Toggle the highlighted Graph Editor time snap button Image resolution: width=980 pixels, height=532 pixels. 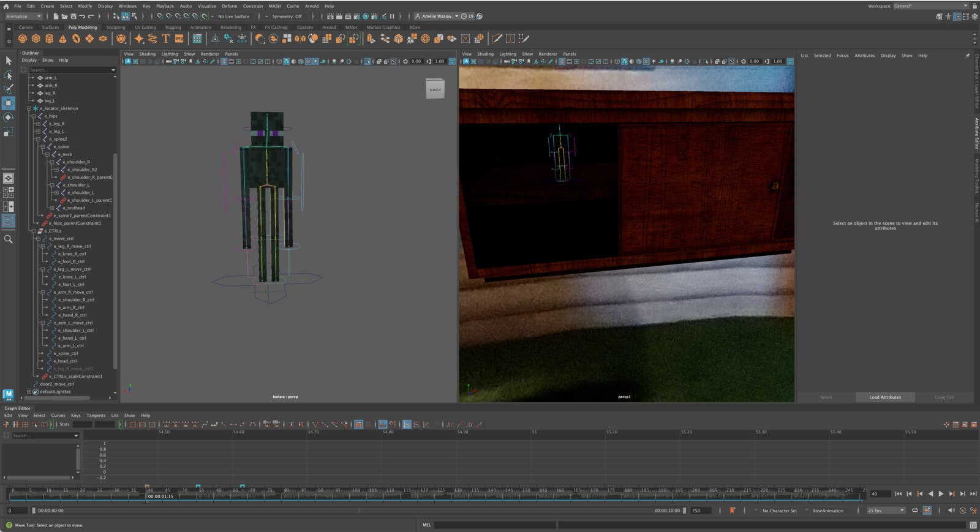click(x=383, y=424)
